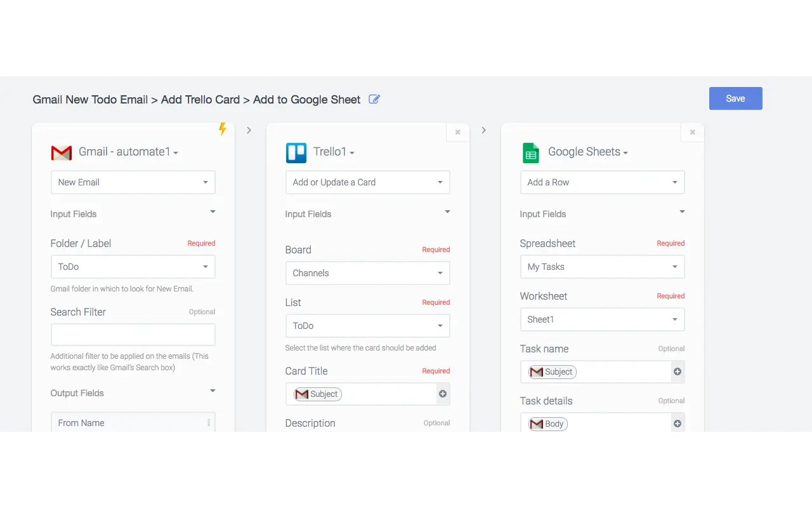Open the Worksheet Sheet1 dropdown
The image size is (812, 508).
601,319
